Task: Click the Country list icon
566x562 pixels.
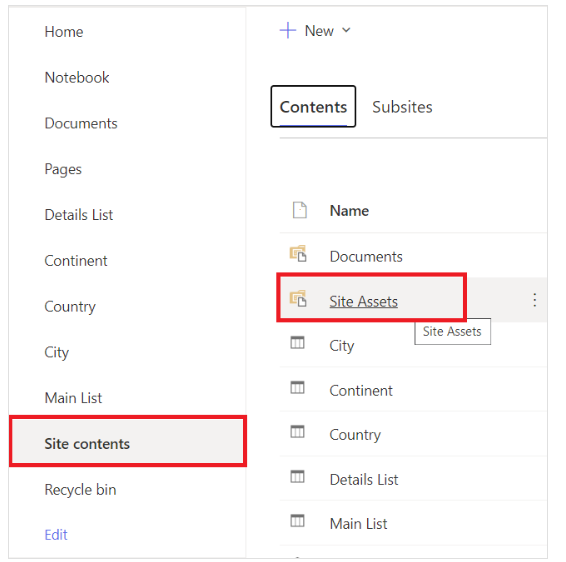Action: [x=297, y=432]
